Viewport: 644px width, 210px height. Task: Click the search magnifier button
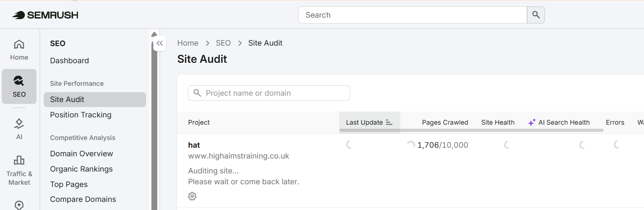[536, 15]
